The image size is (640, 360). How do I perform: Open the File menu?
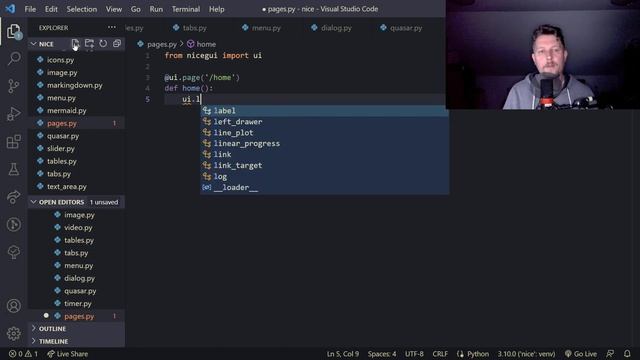click(x=30, y=9)
